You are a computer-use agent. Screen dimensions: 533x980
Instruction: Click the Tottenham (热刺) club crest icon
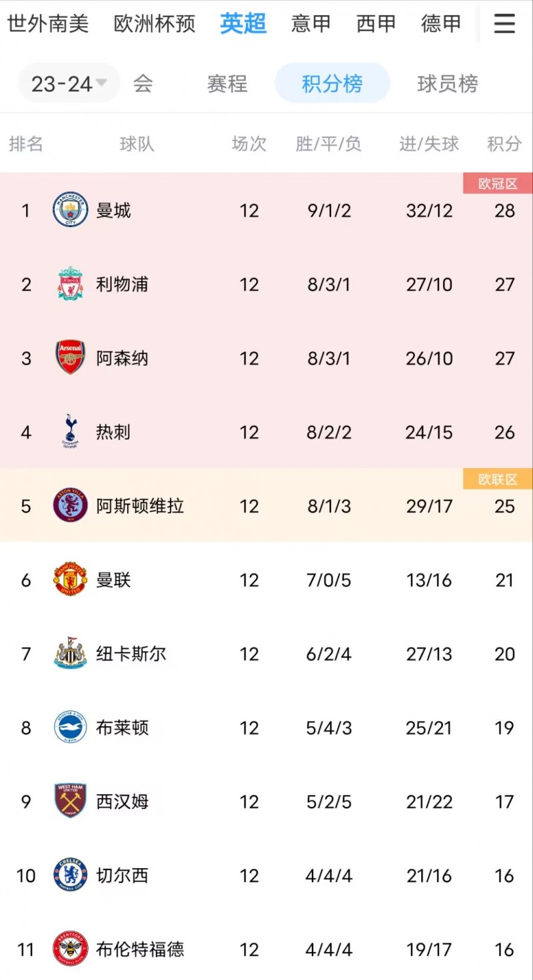tap(69, 432)
